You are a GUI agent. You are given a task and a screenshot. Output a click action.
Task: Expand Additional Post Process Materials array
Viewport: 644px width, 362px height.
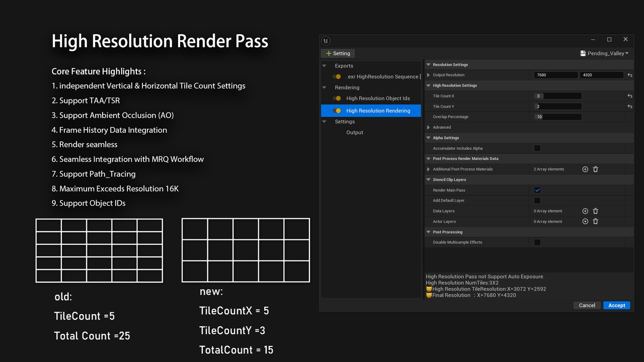[x=429, y=169]
